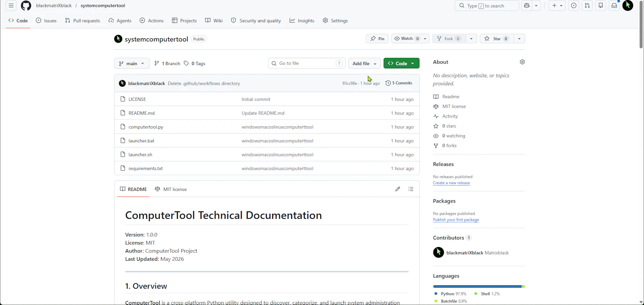Click the repository avatar beside systemcomputertool title
This screenshot has height=305, width=644.
tap(118, 39)
